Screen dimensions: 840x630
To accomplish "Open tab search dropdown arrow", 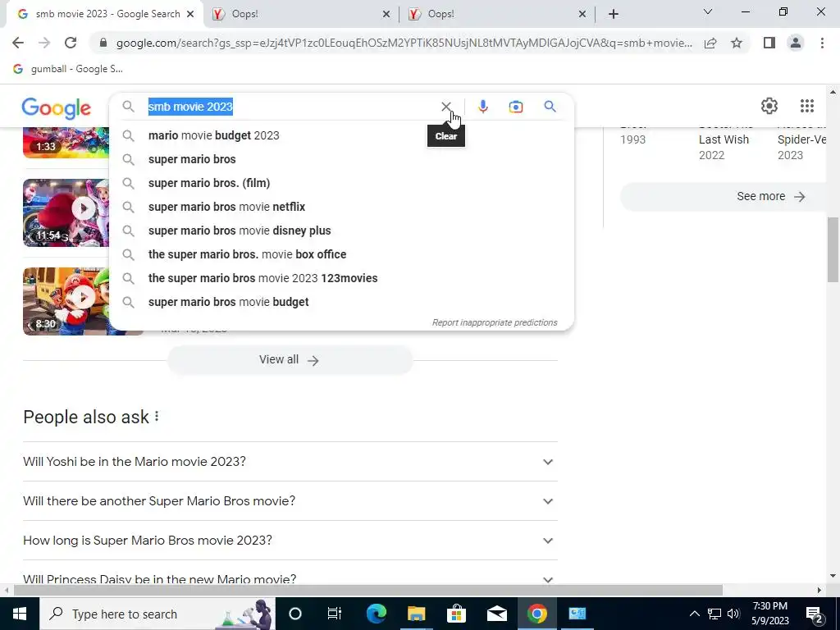I will (x=708, y=11).
